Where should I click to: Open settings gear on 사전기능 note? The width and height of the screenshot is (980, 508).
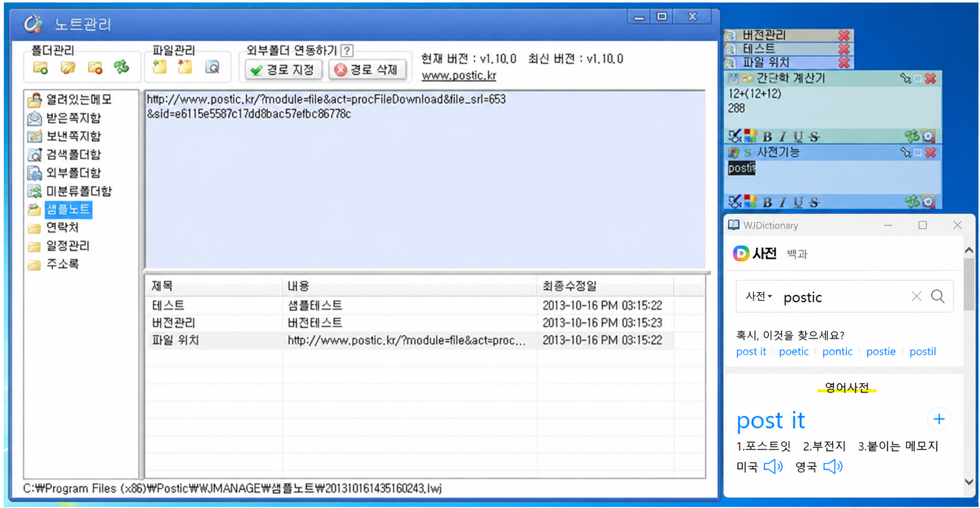(x=928, y=201)
